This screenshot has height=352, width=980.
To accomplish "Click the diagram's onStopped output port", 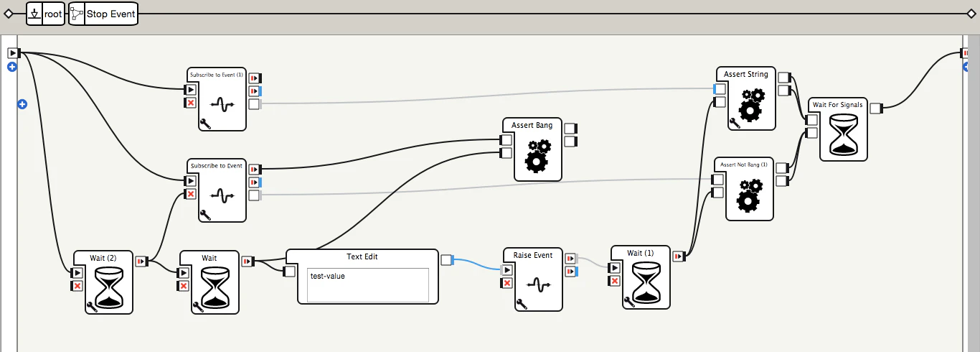I will (966, 53).
